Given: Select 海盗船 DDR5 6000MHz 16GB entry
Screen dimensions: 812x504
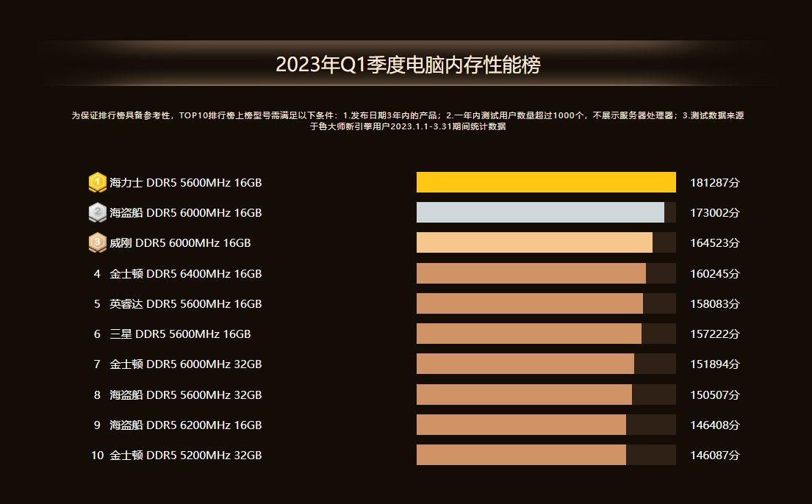Looking at the screenshot, I should pyautogui.click(x=185, y=212).
